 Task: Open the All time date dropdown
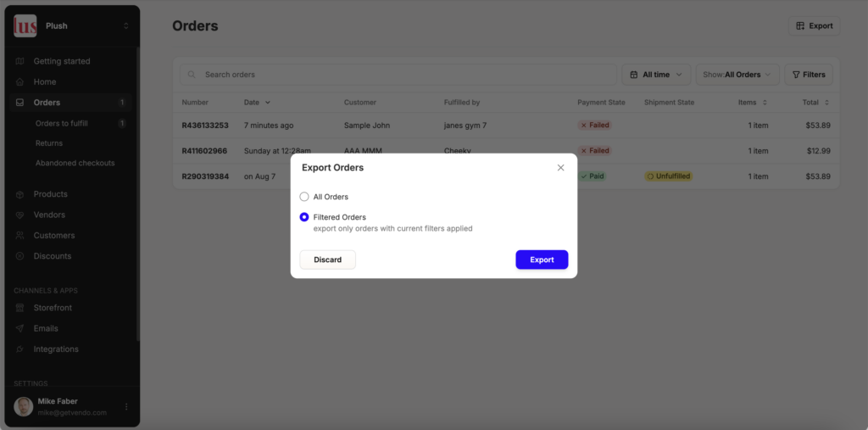(656, 75)
